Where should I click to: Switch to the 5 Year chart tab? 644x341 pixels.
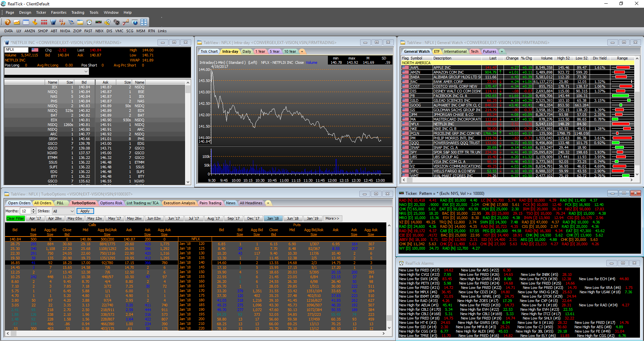click(x=274, y=51)
